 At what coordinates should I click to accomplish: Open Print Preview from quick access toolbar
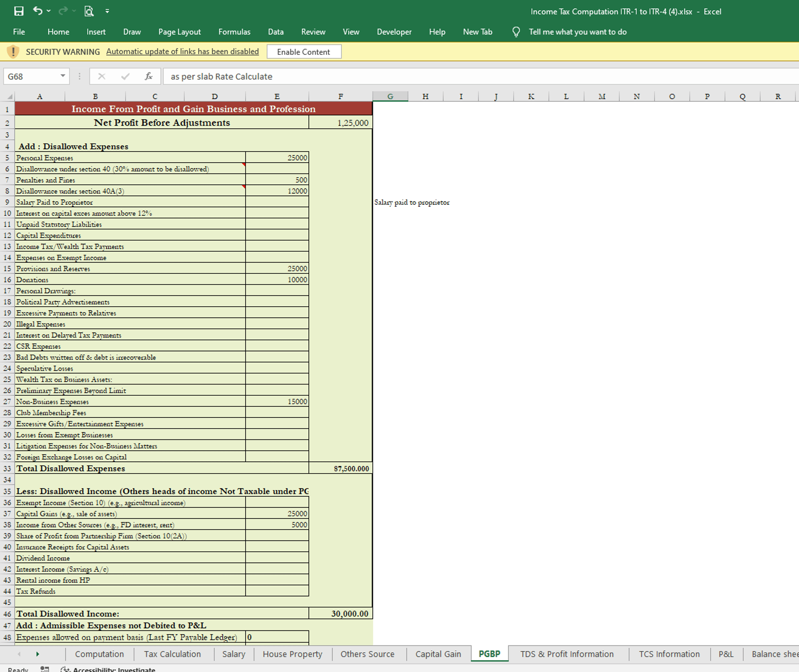point(89,11)
